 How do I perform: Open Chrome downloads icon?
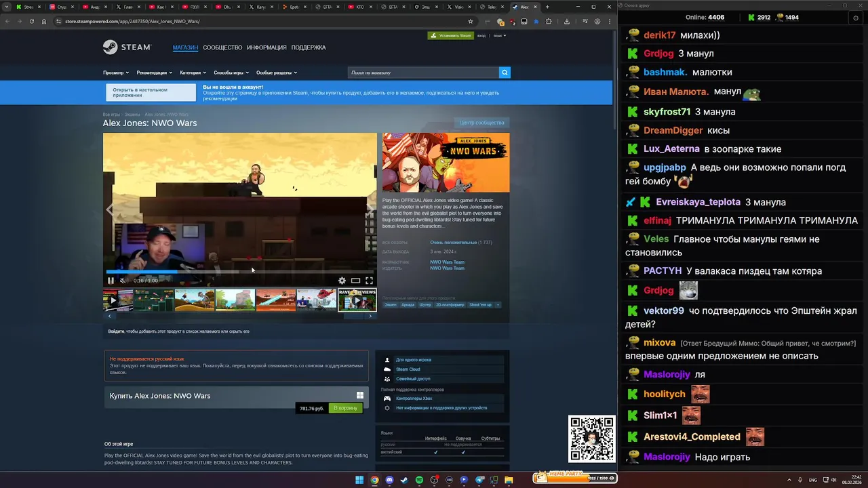tap(567, 21)
